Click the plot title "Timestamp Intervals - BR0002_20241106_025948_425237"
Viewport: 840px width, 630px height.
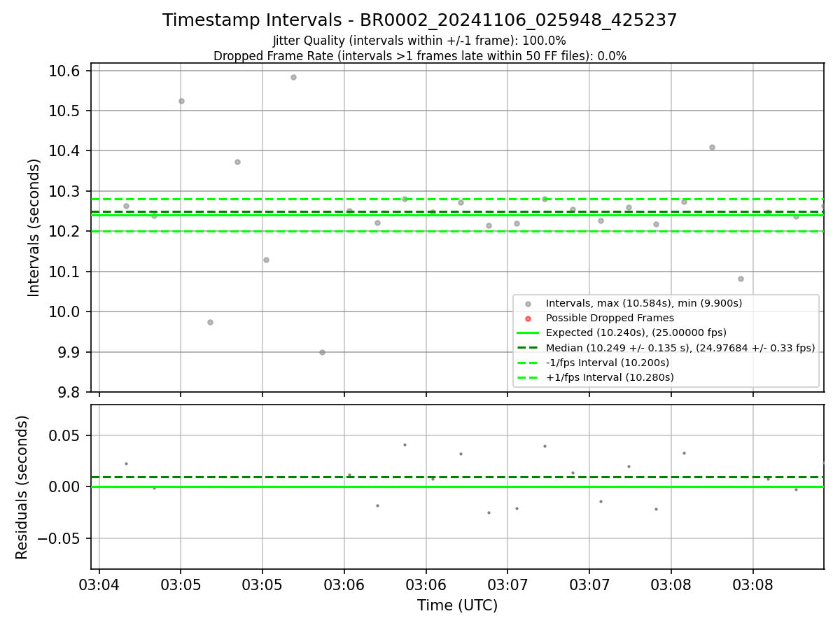coord(419,20)
